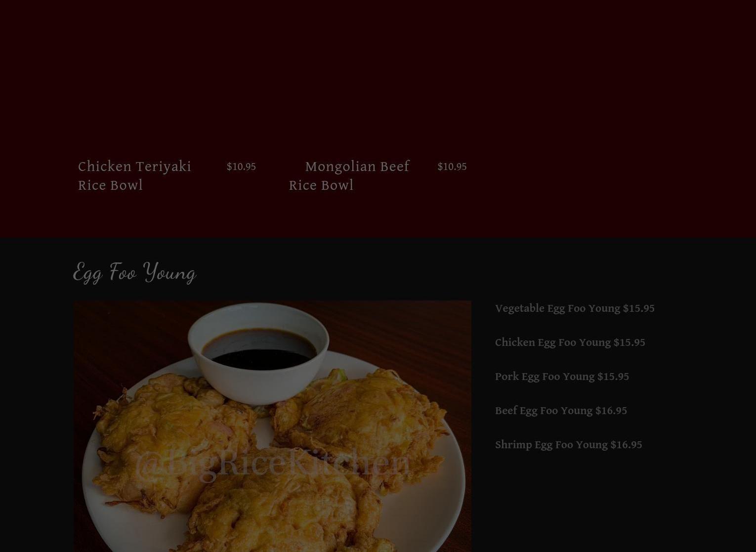Click the Chicken Teriyaki Rice Bowl $10.95 price
This screenshot has height=552, width=756.
(241, 167)
